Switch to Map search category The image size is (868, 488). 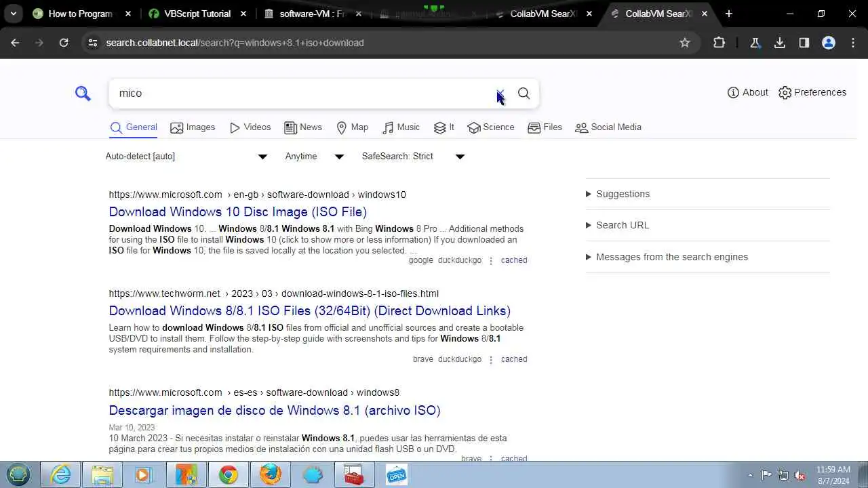[x=352, y=127]
